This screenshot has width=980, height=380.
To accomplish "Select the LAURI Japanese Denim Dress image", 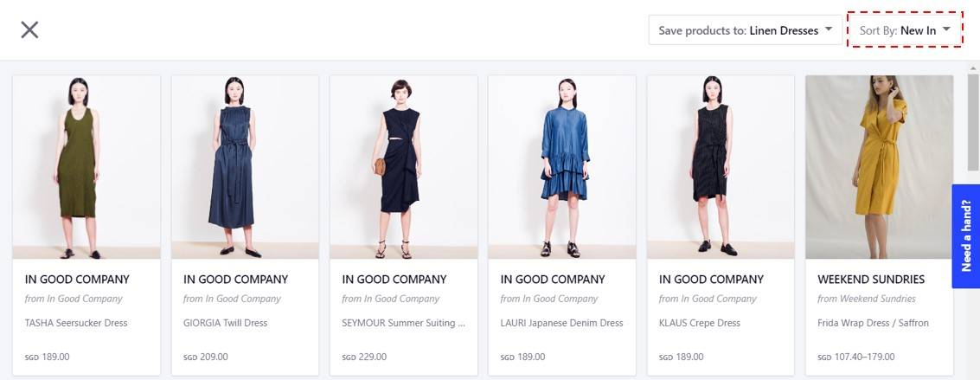I will click(x=562, y=167).
